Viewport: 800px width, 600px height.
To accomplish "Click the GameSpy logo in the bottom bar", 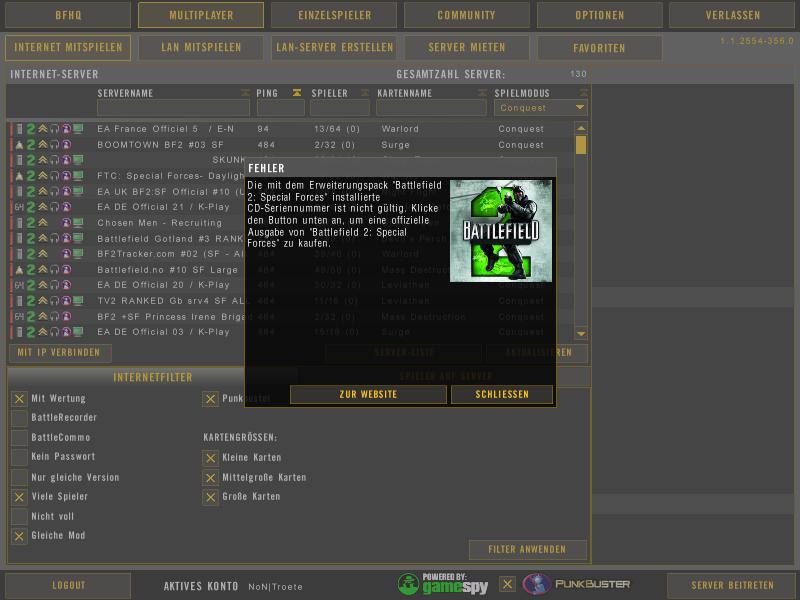I will click(443, 585).
